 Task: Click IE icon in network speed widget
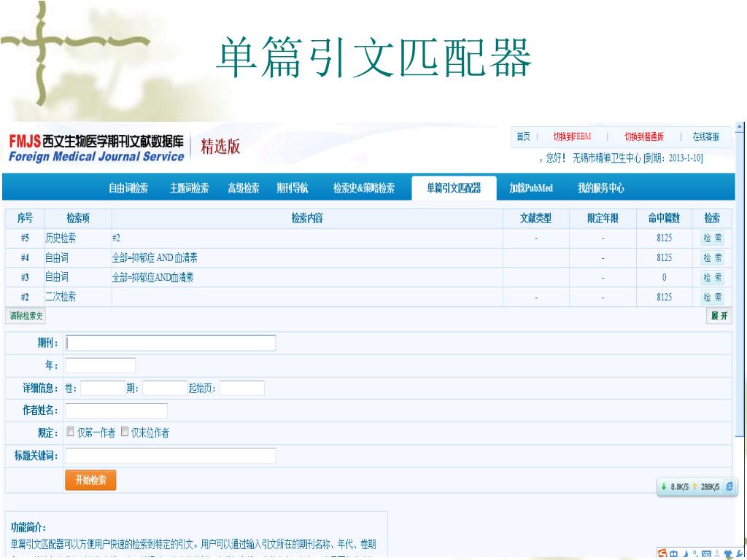(x=729, y=486)
